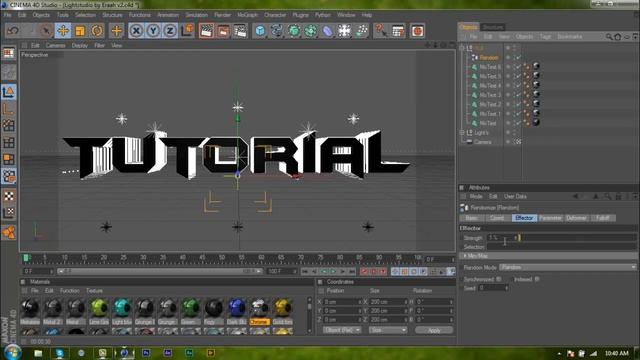Toggle the X axis lock
This screenshot has height=360, width=640.
click(x=136, y=31)
